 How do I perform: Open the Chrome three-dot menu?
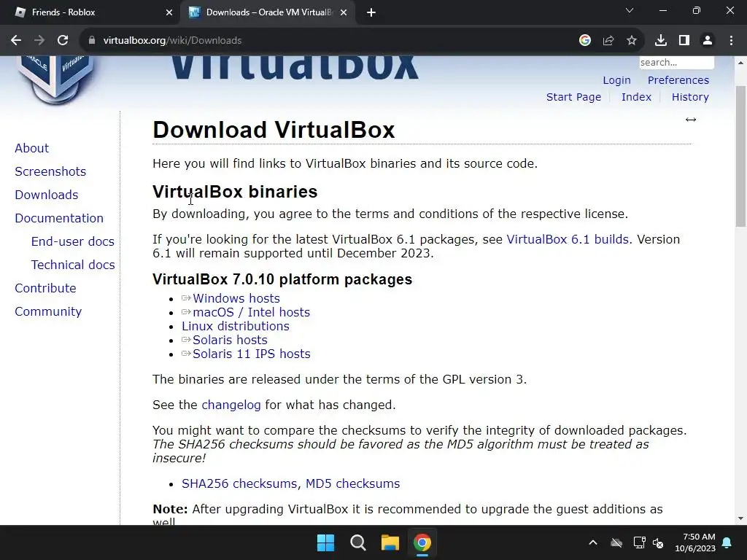pyautogui.click(x=731, y=41)
